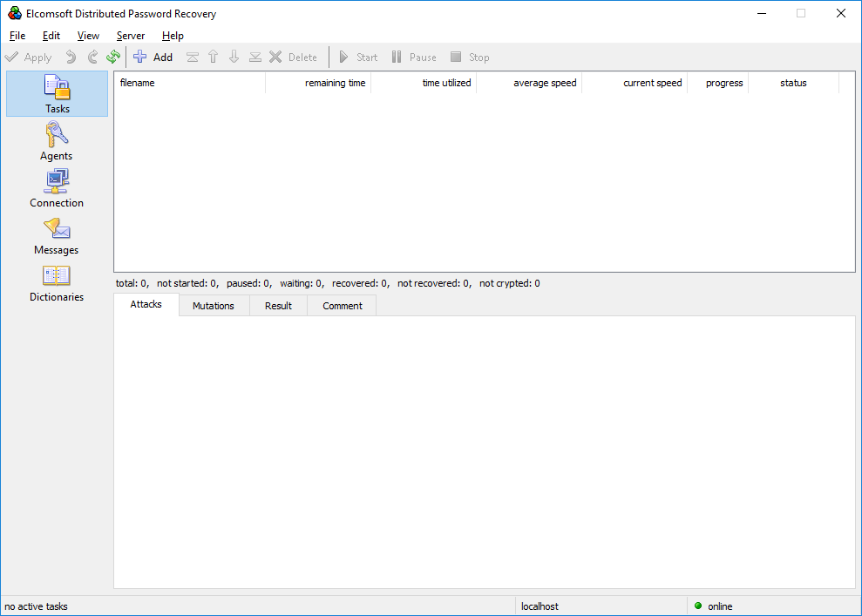Sort by remaining time column
The height and width of the screenshot is (616, 862).
coord(318,83)
